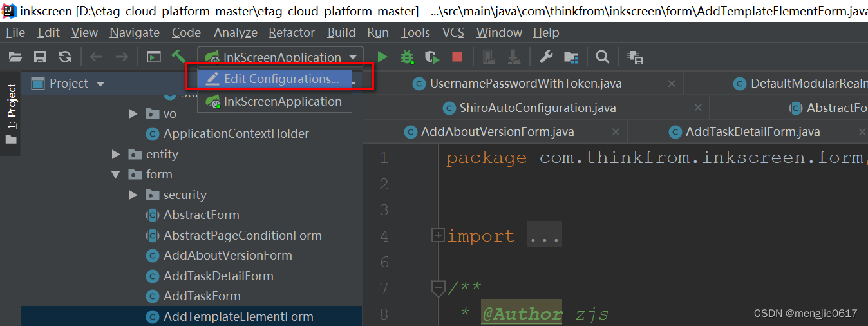This screenshot has width=868, height=326.
Task: Click the pencil icon of Edit Configurations
Action: 213,79
